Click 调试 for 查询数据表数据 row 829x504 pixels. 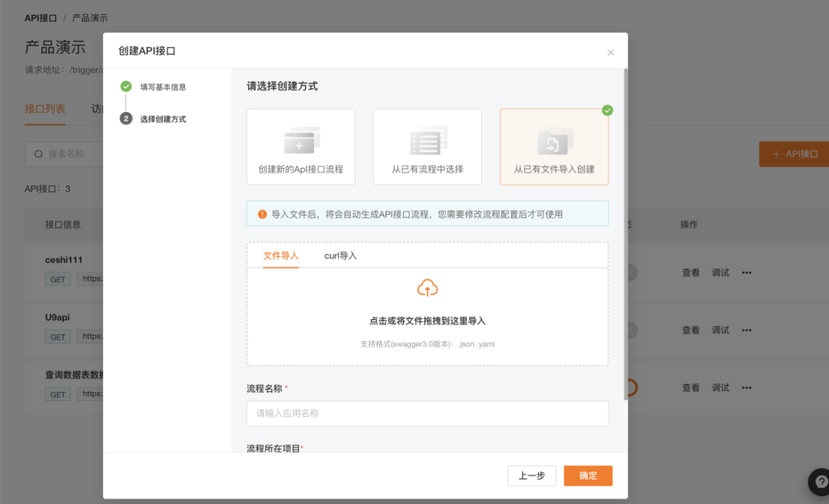tap(720, 387)
